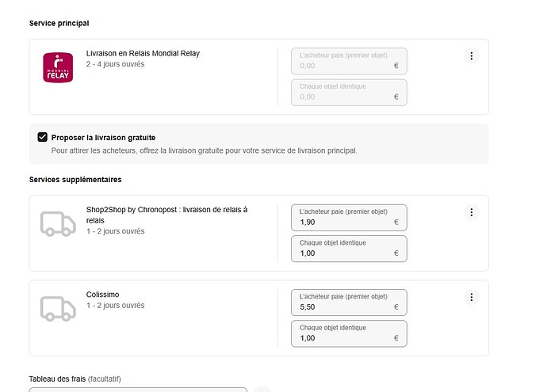Open three-dot menu for Mondial Relay service

[x=472, y=55]
